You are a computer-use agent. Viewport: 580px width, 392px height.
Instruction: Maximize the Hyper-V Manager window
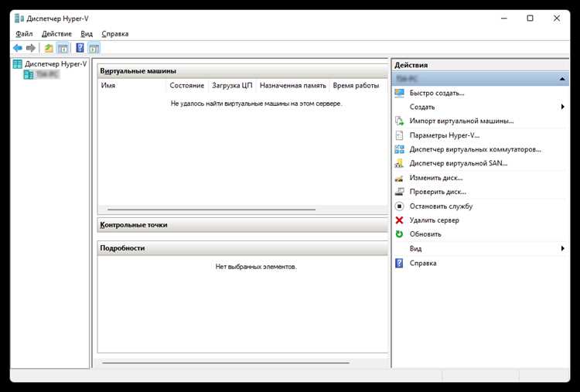(x=530, y=18)
